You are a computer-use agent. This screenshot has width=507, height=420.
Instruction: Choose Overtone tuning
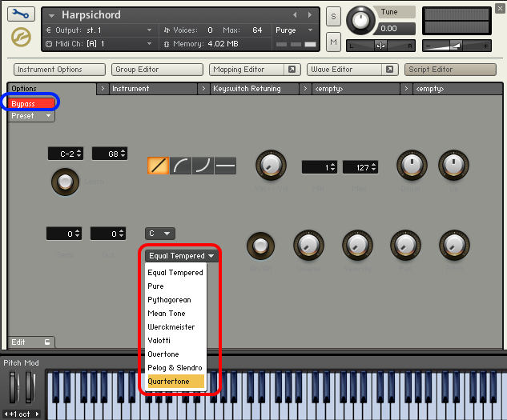(175, 354)
